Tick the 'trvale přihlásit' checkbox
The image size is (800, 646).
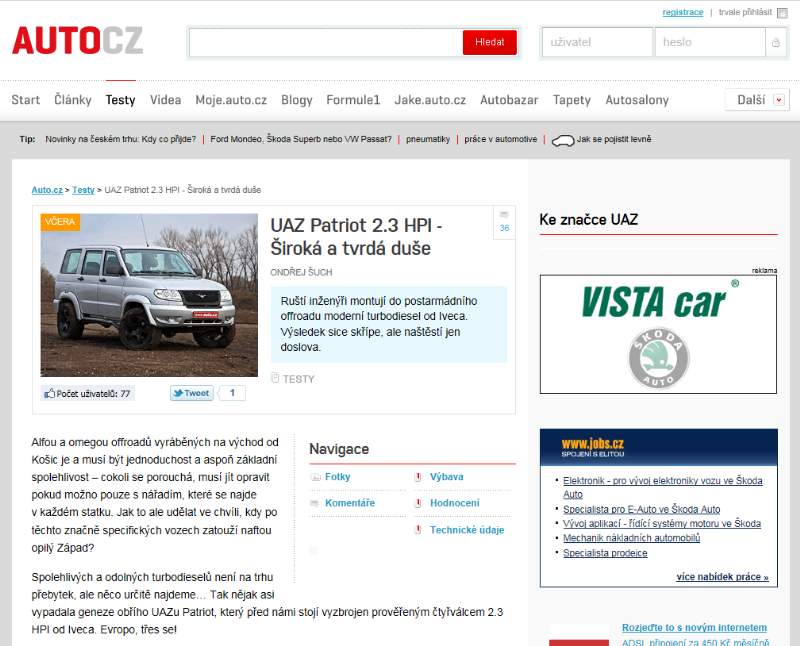point(782,13)
